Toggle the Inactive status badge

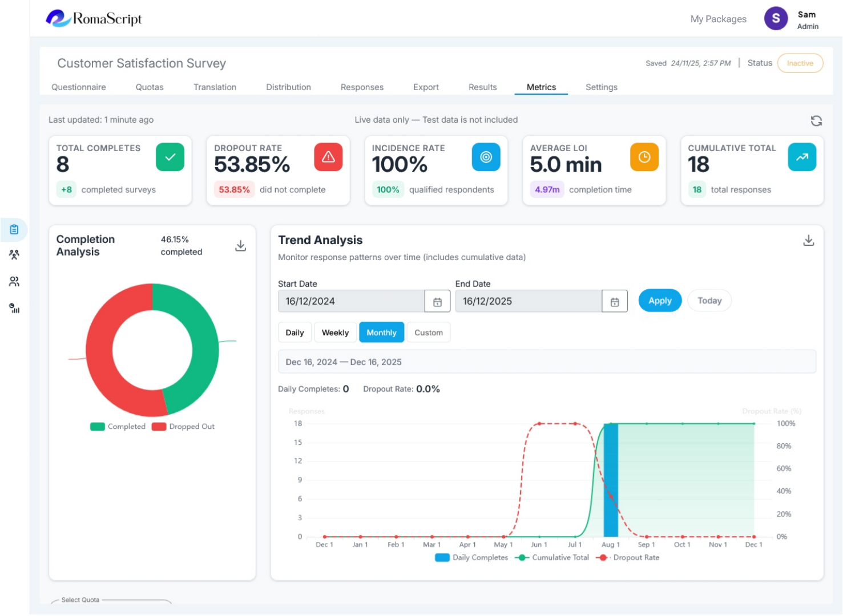click(800, 63)
